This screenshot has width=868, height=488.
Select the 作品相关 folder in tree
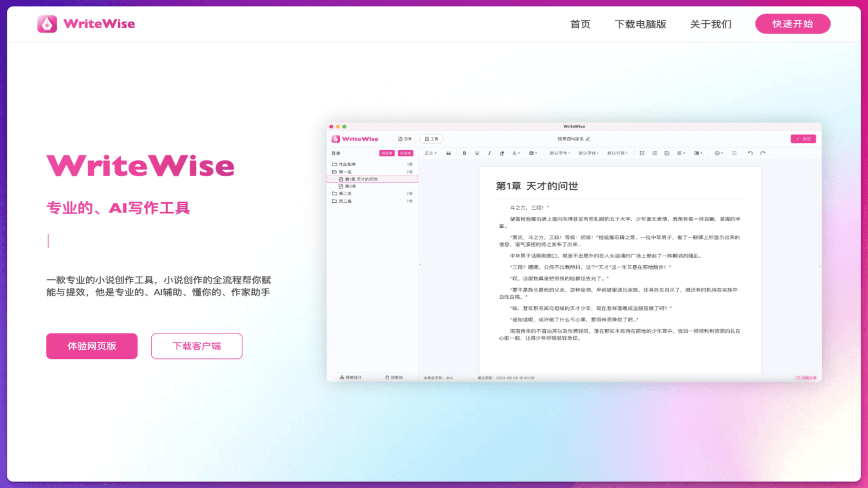tap(372, 164)
